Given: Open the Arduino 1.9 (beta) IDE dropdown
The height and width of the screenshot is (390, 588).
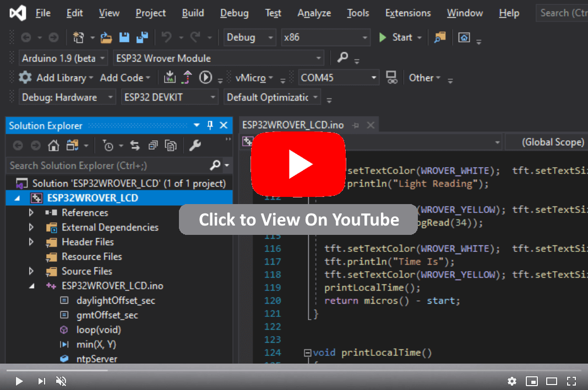Looking at the screenshot, I should pyautogui.click(x=63, y=58).
